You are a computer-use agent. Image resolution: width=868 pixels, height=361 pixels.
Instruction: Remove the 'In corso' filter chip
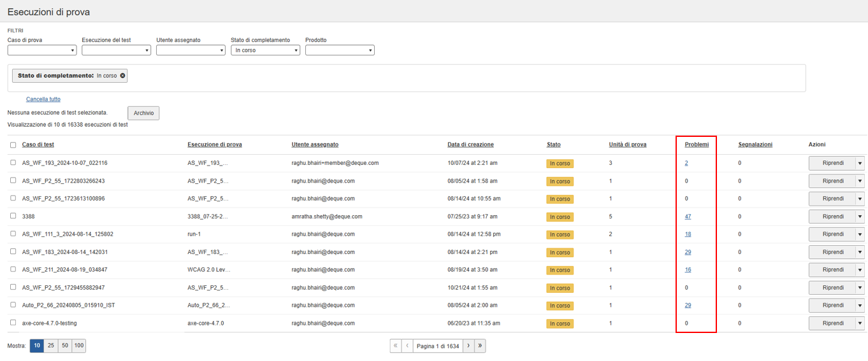[123, 76]
